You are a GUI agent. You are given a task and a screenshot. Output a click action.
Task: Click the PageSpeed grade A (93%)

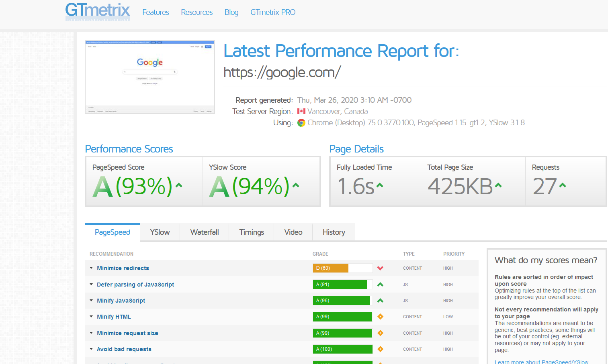(x=132, y=186)
